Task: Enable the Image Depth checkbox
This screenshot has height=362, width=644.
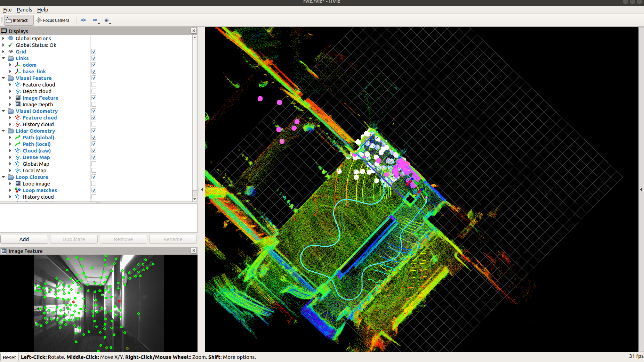Action: click(x=94, y=104)
